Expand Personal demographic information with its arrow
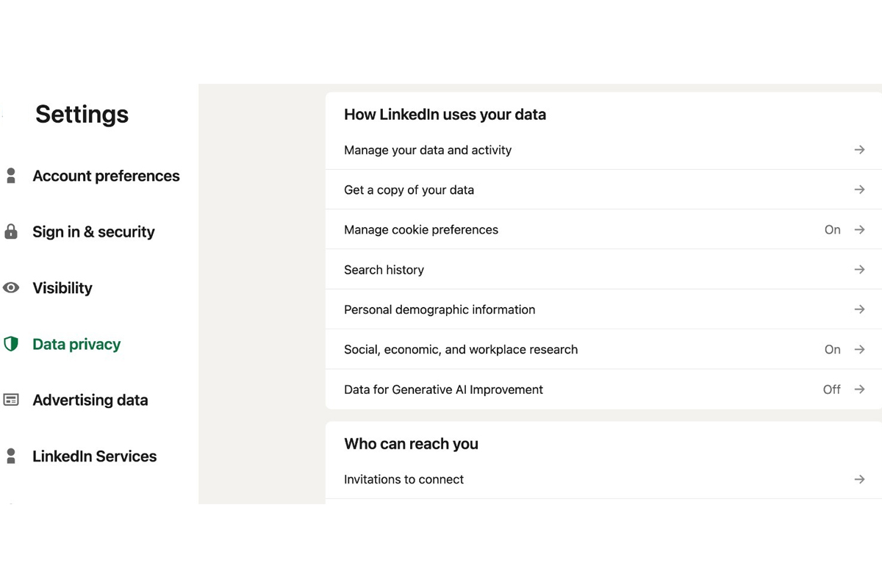882x588 pixels. (x=859, y=309)
